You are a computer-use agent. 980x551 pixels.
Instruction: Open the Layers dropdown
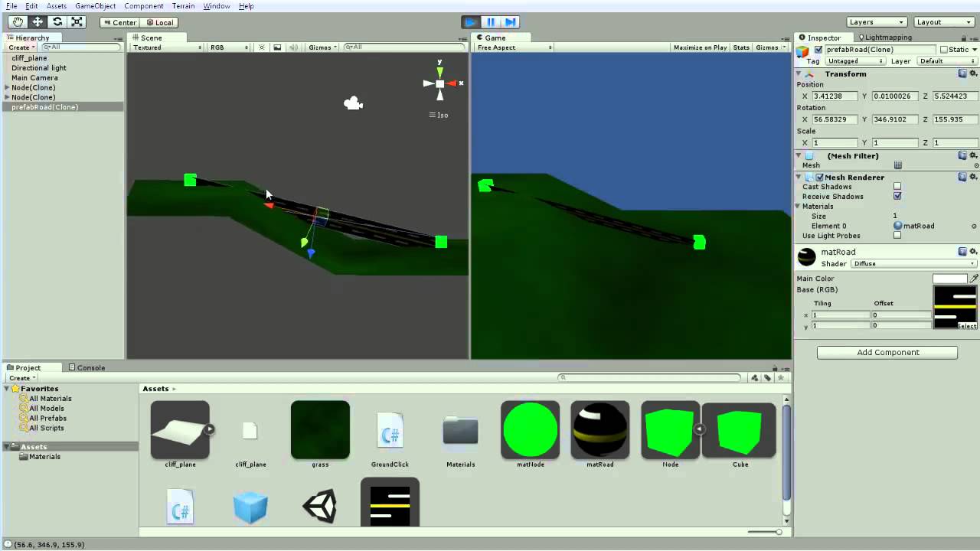(877, 22)
